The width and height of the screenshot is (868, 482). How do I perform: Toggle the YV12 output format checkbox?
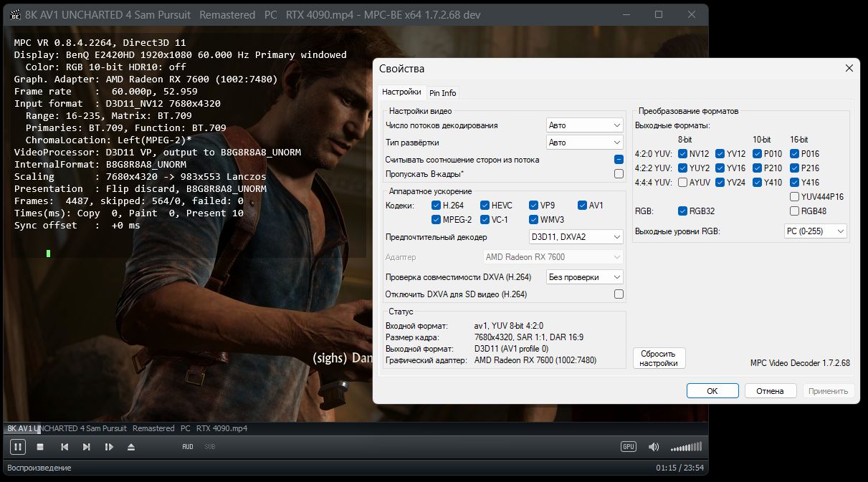point(720,154)
